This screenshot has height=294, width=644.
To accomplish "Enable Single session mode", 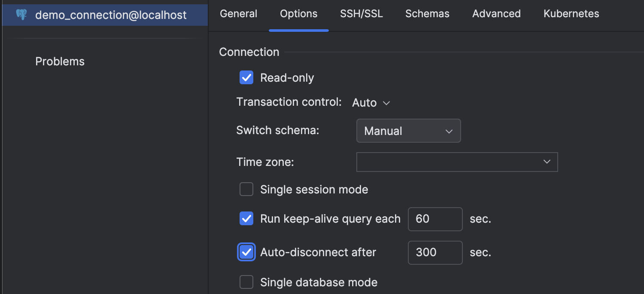I will 246,189.
